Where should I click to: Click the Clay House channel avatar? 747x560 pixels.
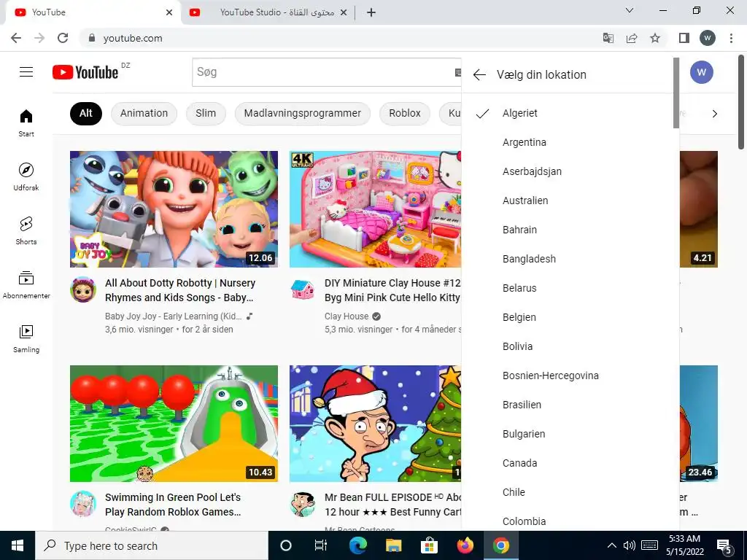303,289
